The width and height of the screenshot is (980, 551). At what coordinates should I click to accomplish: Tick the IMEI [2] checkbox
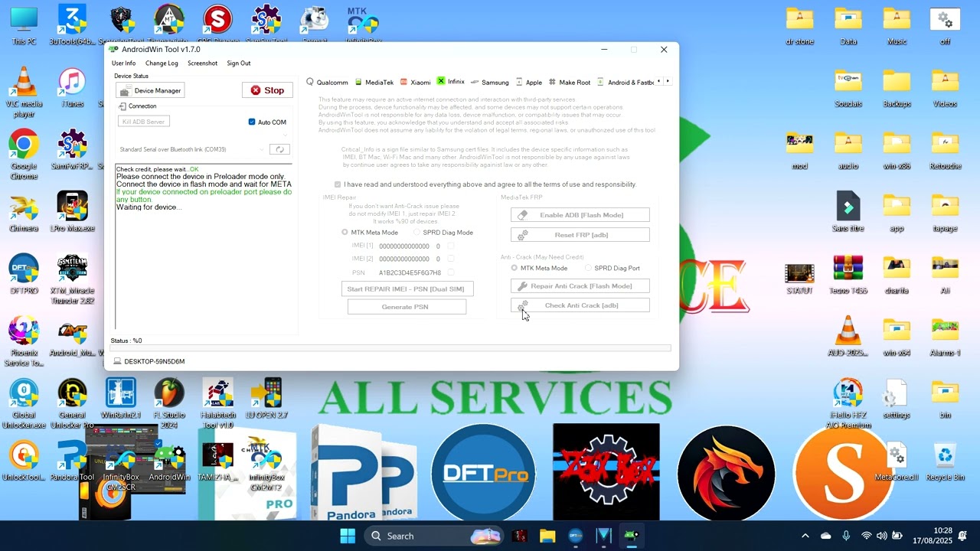click(x=451, y=259)
